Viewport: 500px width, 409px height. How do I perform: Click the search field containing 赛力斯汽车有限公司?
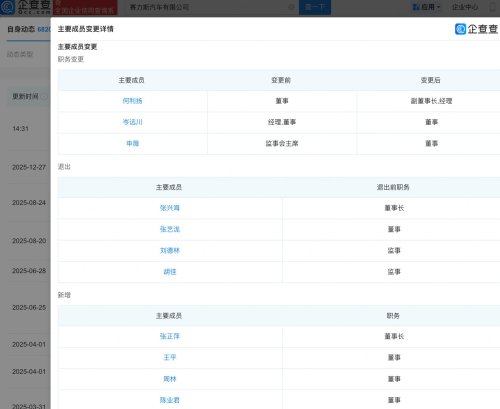click(209, 7)
